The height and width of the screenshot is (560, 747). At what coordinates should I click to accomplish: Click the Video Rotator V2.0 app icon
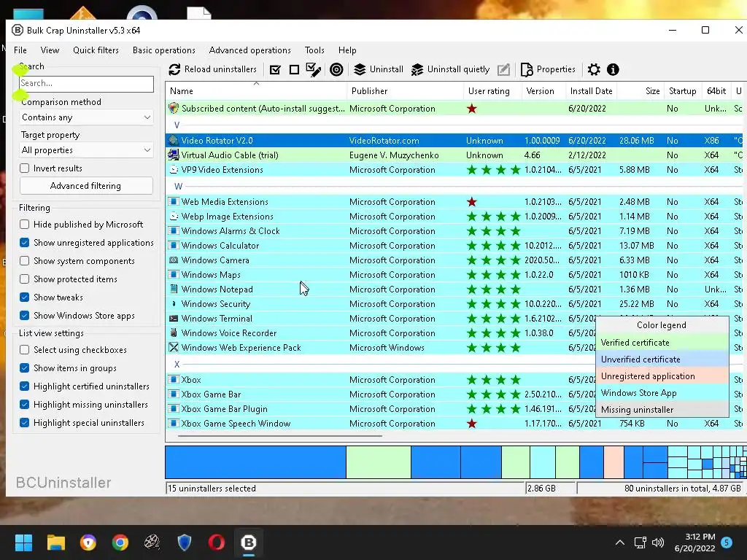point(174,141)
